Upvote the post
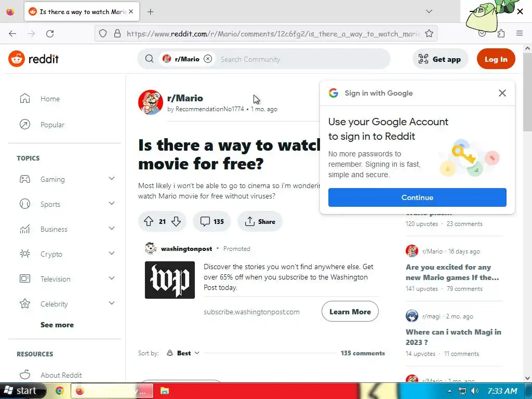 coord(148,221)
